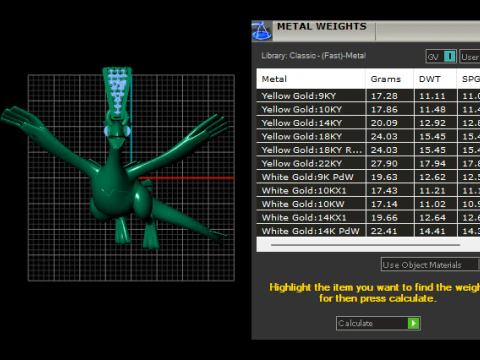Click the 22.41 grams value
Viewport: 480px width, 360px height.
[384, 231]
